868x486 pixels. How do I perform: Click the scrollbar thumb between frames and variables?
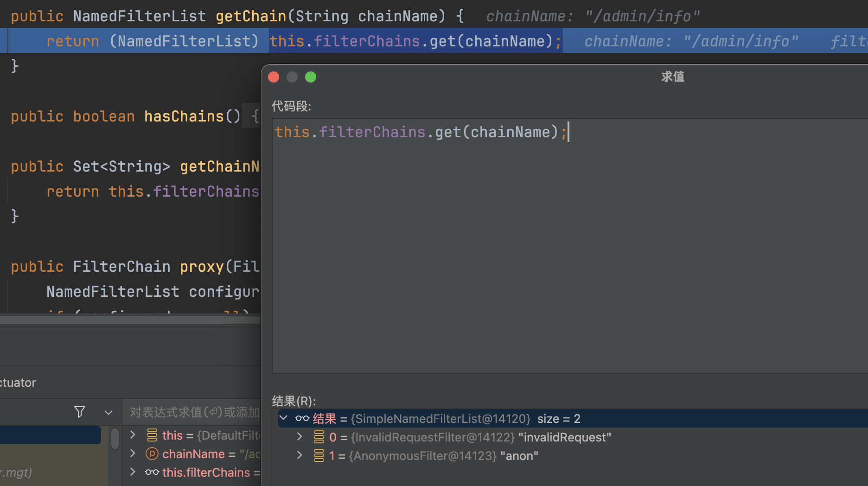(x=115, y=438)
